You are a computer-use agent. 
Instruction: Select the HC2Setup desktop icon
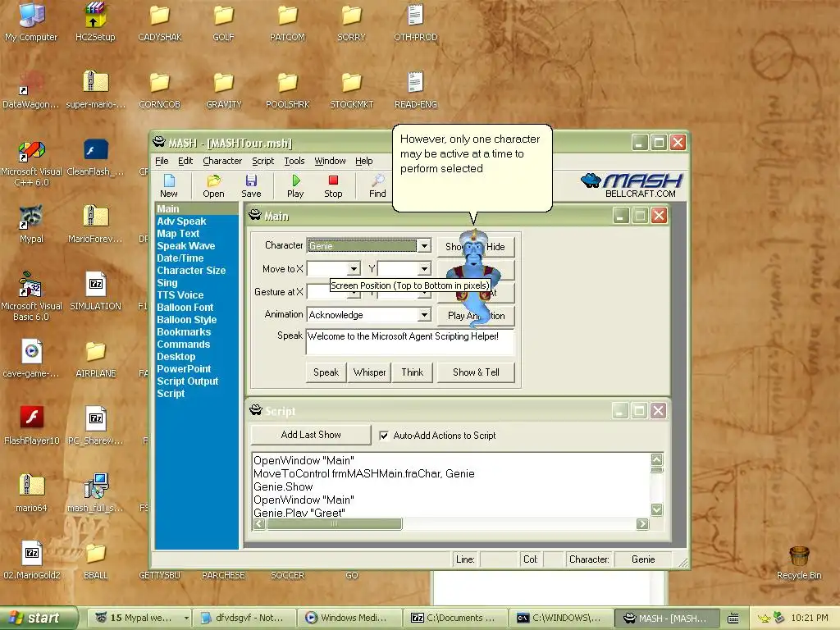click(95, 15)
